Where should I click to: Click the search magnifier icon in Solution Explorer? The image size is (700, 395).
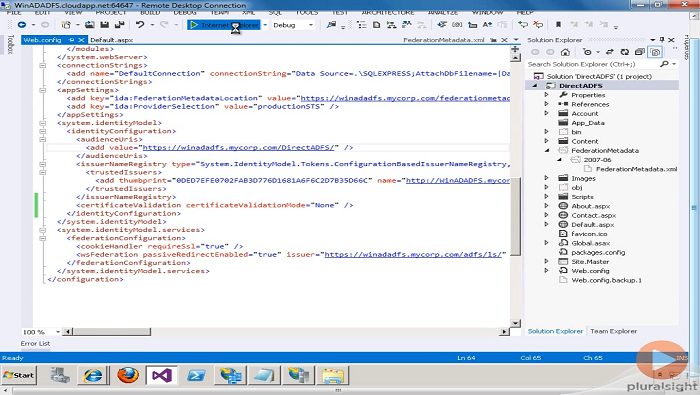click(664, 64)
